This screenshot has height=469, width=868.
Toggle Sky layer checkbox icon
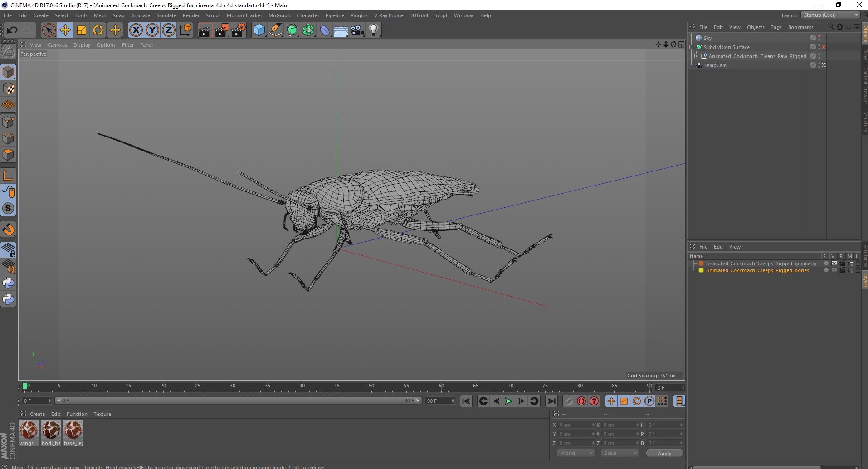pyautogui.click(x=813, y=38)
